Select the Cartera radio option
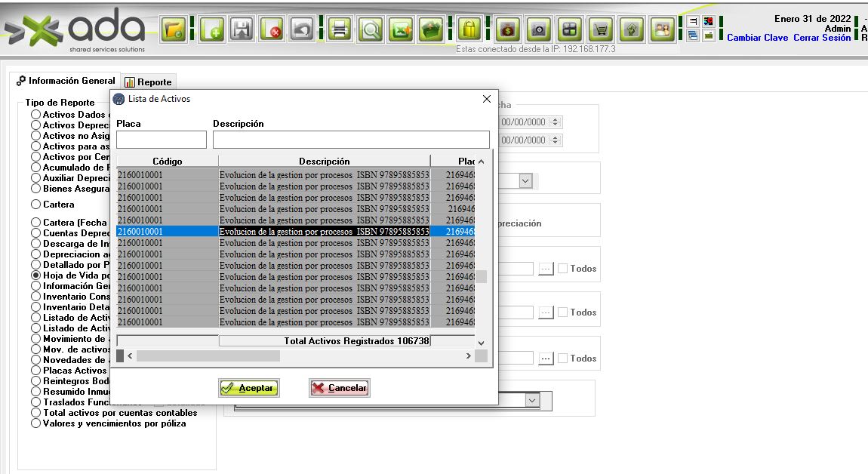This screenshot has width=868, height=474. point(35,205)
